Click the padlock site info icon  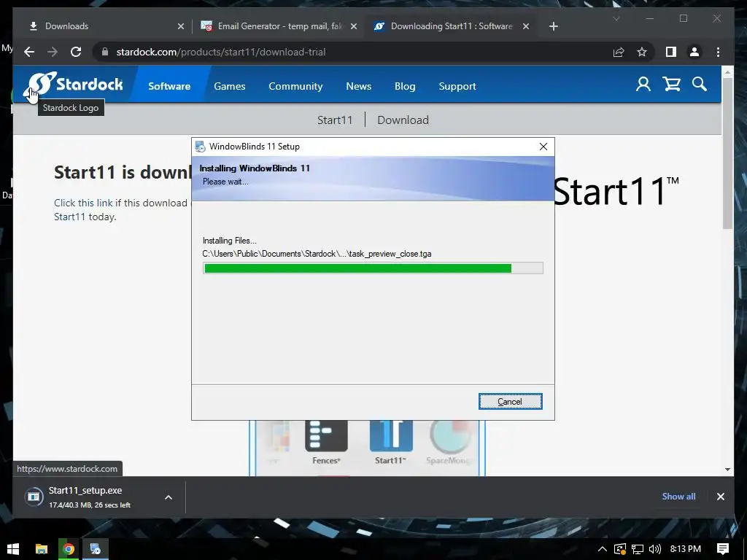pos(105,52)
